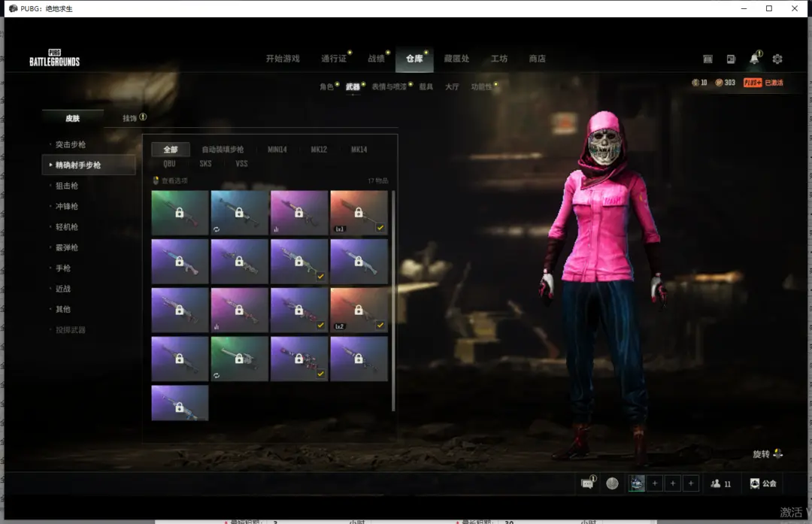Viewport: 812px width, 524px height.
Task: Expand the 冲锋枪 category
Action: point(67,206)
